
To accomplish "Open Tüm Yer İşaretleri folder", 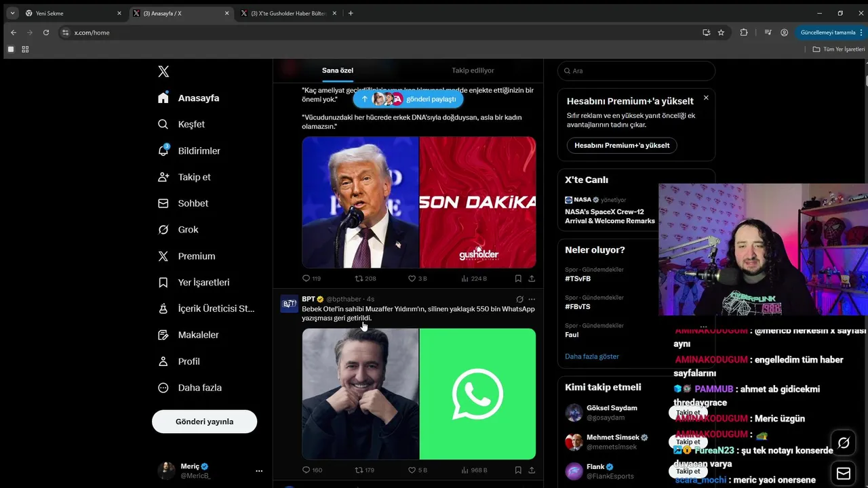I will [x=839, y=49].
